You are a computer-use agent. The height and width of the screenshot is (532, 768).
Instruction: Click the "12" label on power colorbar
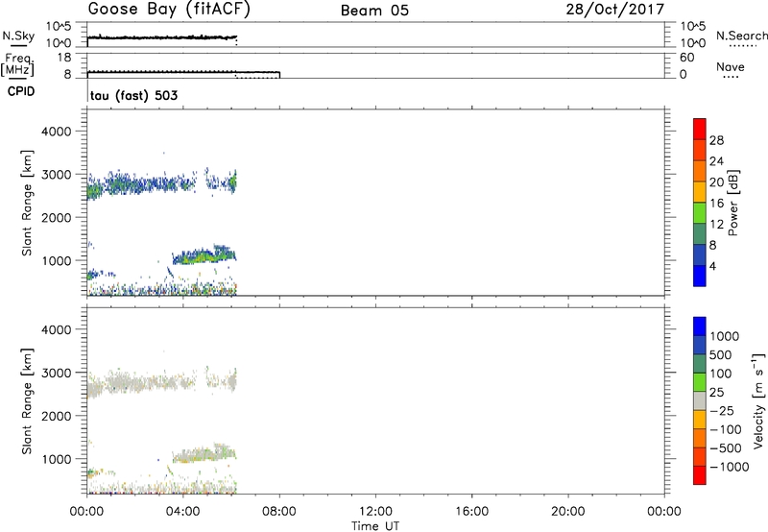click(x=716, y=225)
